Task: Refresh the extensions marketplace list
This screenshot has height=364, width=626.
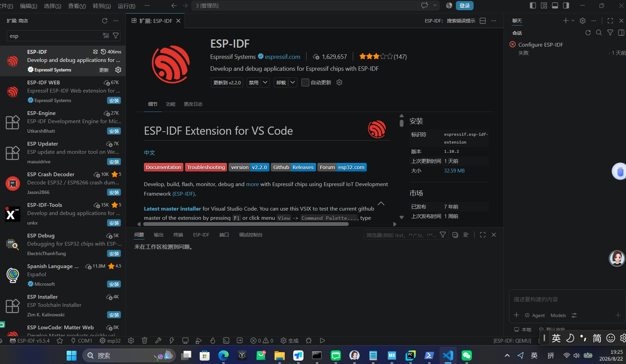Action: (x=105, y=21)
